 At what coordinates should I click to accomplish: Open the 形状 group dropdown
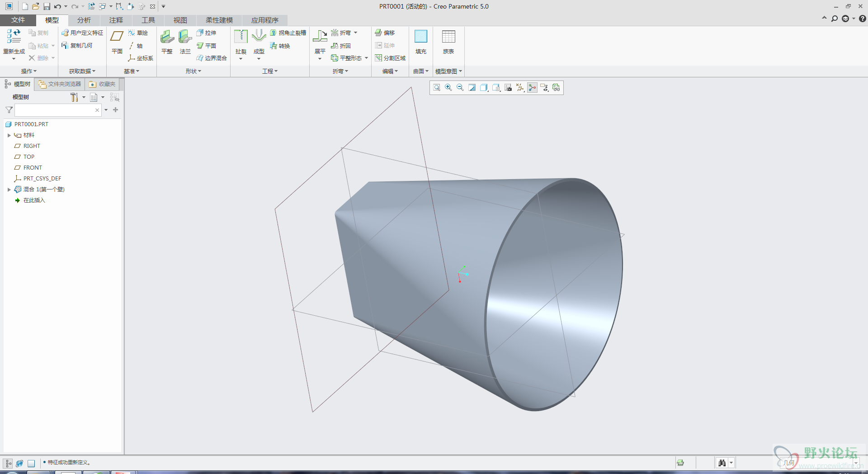193,71
